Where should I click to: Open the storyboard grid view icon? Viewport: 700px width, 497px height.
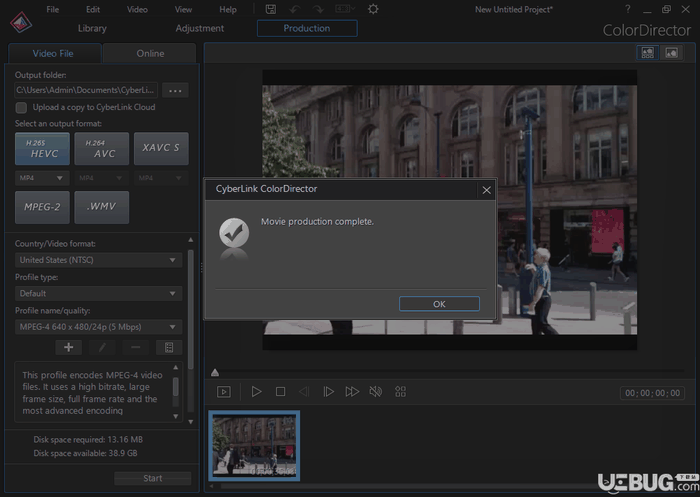[x=400, y=392]
